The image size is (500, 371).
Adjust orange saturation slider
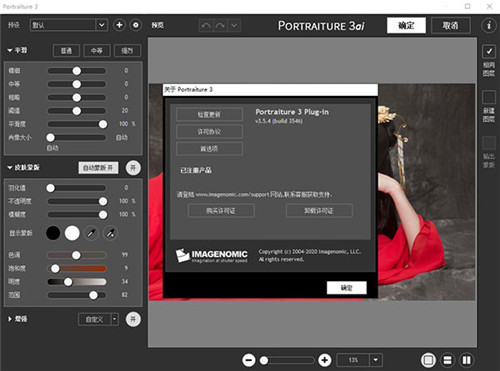(x=77, y=268)
